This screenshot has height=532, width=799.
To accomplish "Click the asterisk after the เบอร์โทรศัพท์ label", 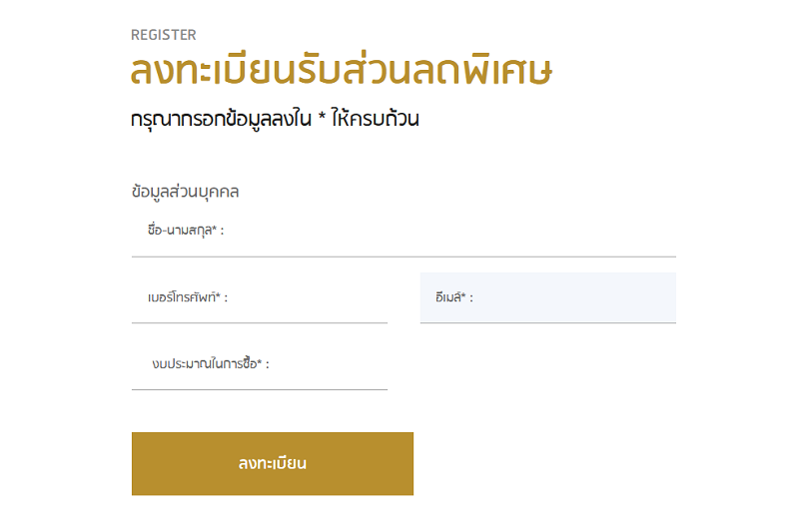I will (x=218, y=295).
